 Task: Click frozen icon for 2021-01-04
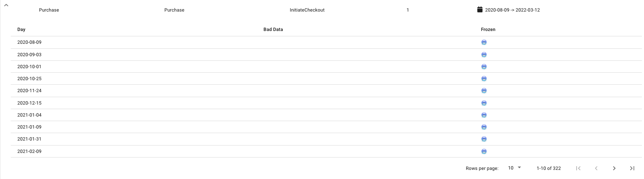[x=484, y=115]
